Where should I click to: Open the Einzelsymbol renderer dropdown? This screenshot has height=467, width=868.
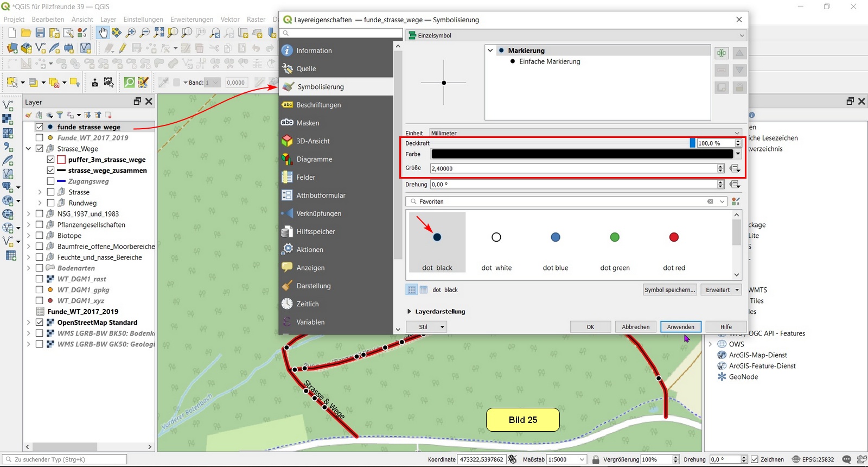575,36
